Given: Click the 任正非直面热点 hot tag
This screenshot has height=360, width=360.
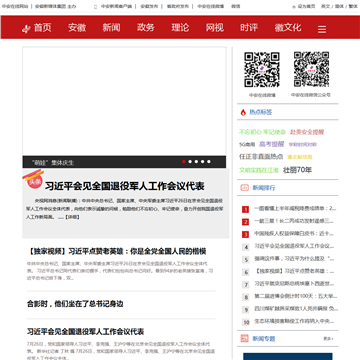Looking at the screenshot, I should (261, 157).
